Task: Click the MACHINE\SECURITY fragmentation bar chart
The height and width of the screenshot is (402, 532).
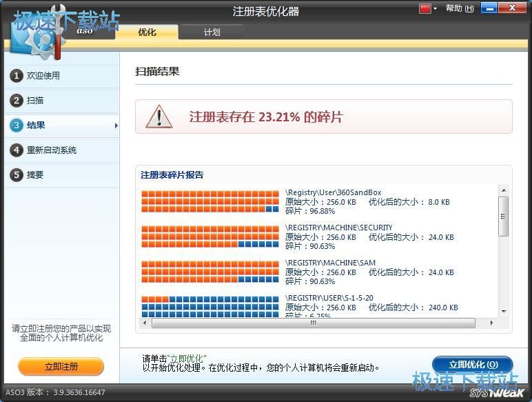Action: tap(210, 237)
